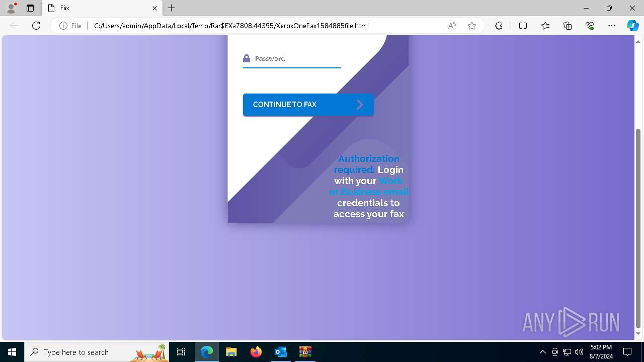Open Copilot sidebar icon
The image size is (644, 362).
coord(632,26)
